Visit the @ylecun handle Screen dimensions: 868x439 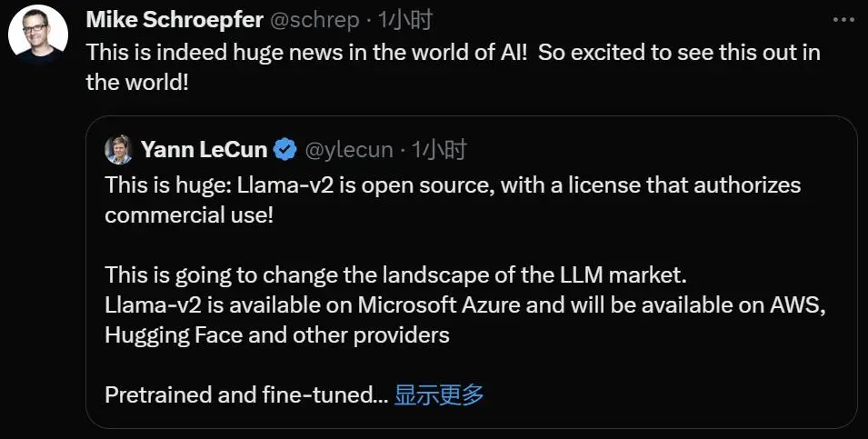point(349,150)
